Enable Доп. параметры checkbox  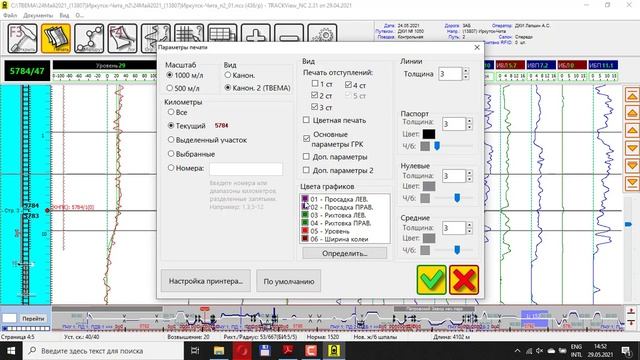[306, 156]
